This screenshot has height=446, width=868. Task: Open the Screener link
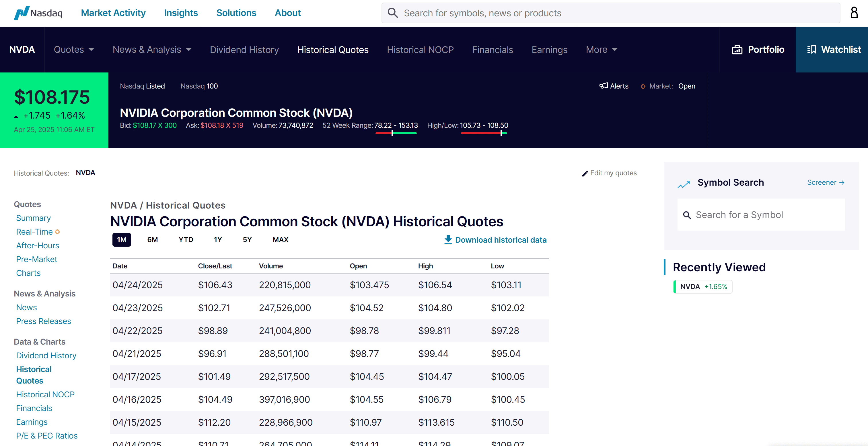pyautogui.click(x=825, y=182)
